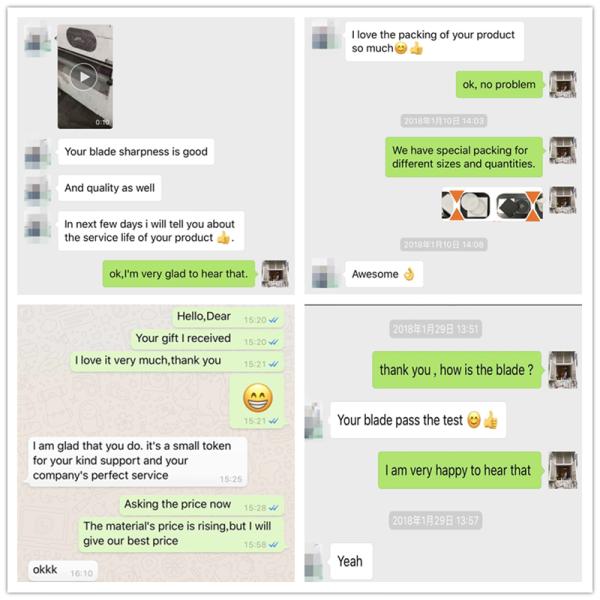Screen dimensions: 600x600
Task: Tap blurred avatar next to 'Yeah' message
Action: 315,561
